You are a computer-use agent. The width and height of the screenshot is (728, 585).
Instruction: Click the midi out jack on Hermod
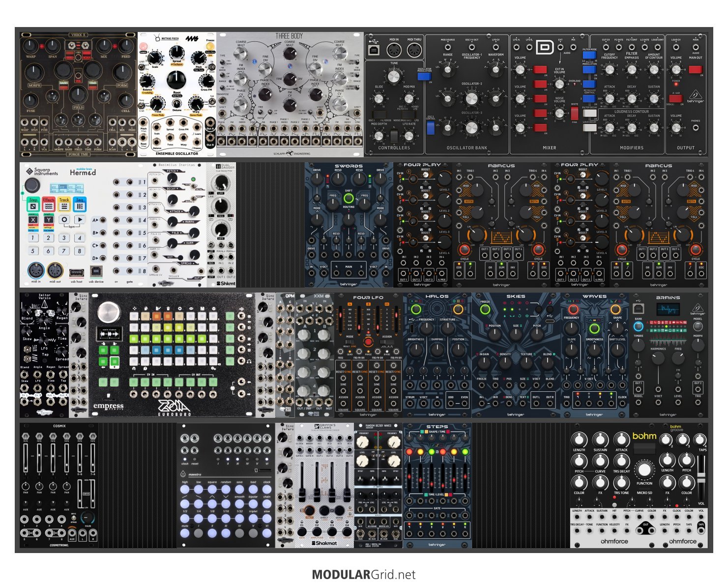[x=55, y=271]
